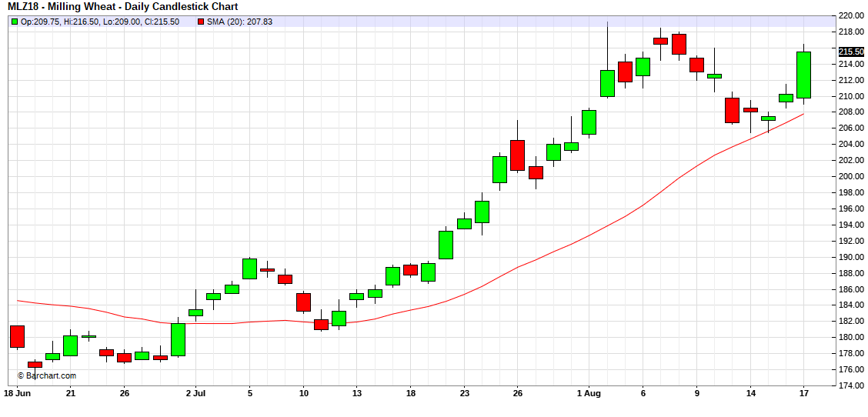Select the Op/Hi/Lo/Cl values legend text

(x=100, y=22)
